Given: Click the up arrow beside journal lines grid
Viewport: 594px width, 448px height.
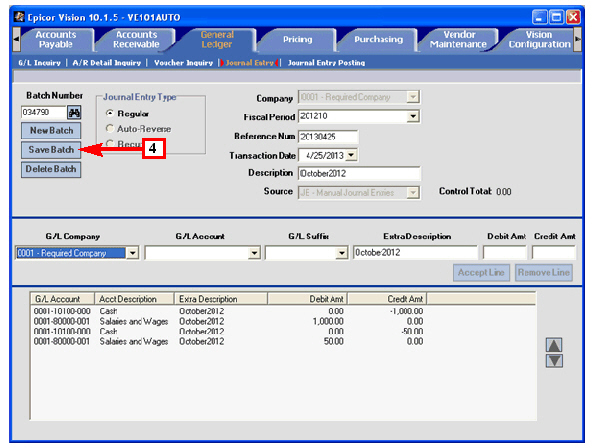Looking at the screenshot, I should (554, 345).
